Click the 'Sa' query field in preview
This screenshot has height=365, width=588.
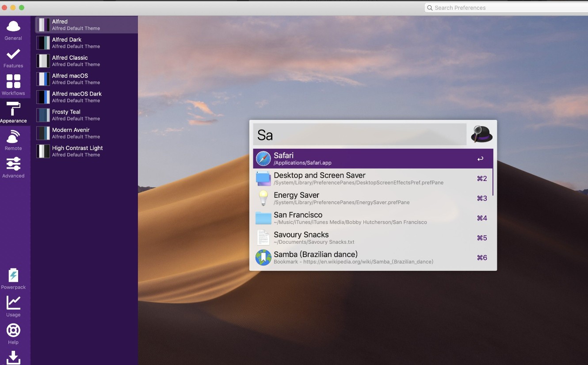[359, 134]
